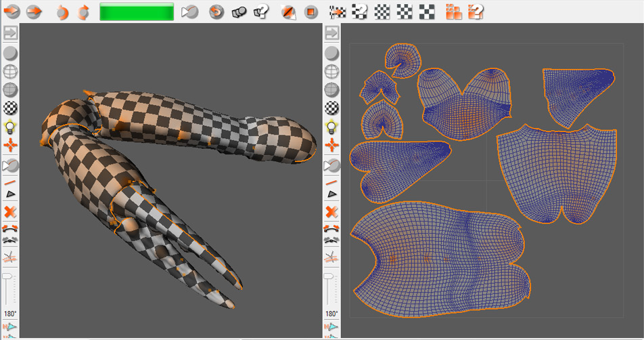The height and width of the screenshot is (340, 644).
Task: Enable wireframe sphere mode in 3D view
Action: pyautogui.click(x=10, y=72)
